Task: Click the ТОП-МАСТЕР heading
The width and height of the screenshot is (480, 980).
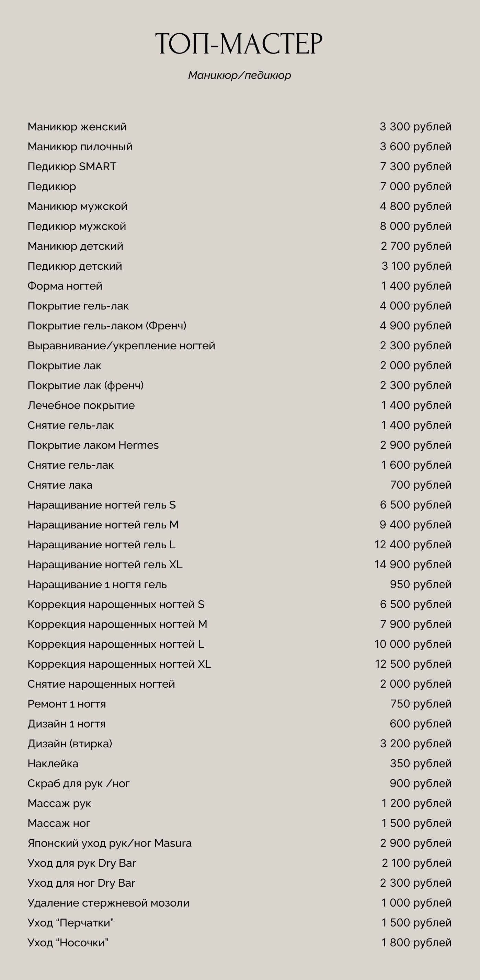Action: 239,44
